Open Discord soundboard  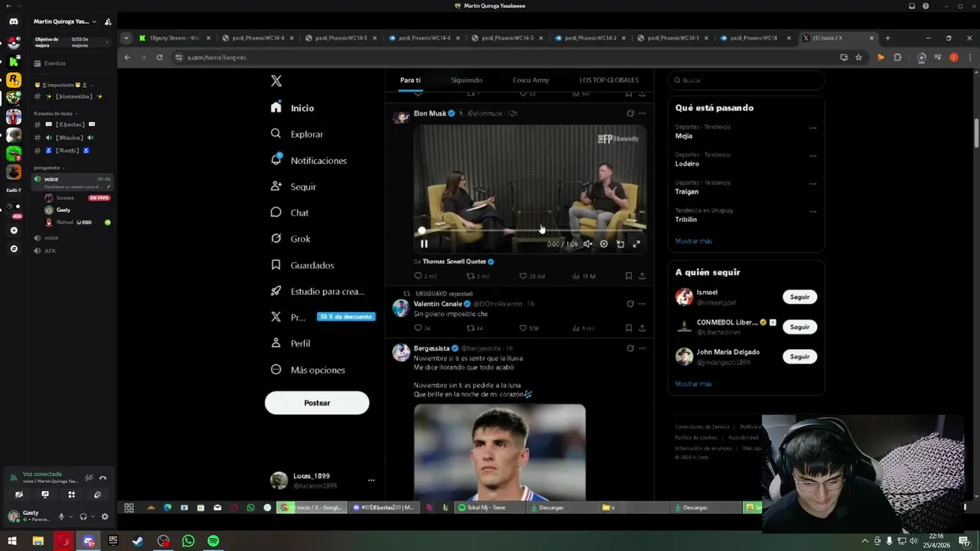coord(97,494)
